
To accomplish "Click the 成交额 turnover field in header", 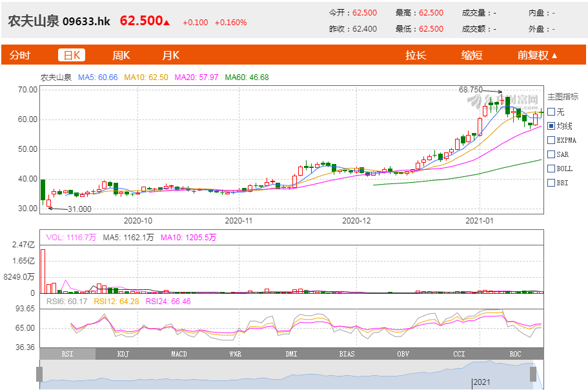I will click(x=479, y=29).
